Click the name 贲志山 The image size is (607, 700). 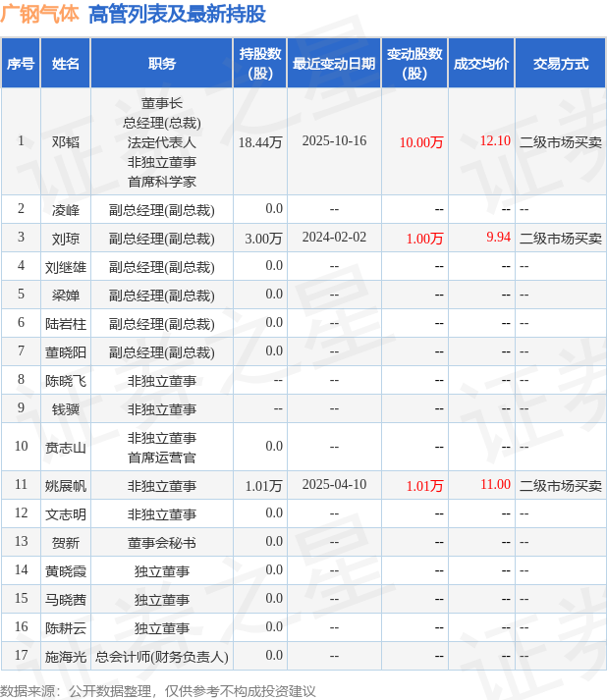[65, 448]
